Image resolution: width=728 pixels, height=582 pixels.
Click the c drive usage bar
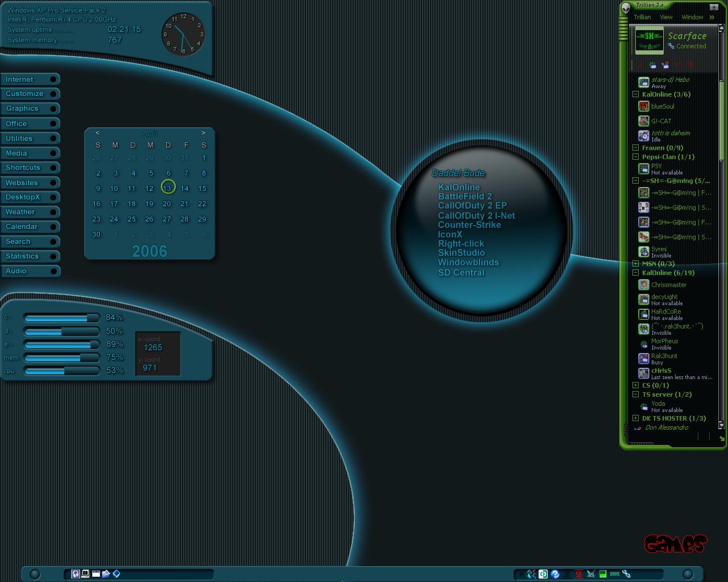[61, 318]
